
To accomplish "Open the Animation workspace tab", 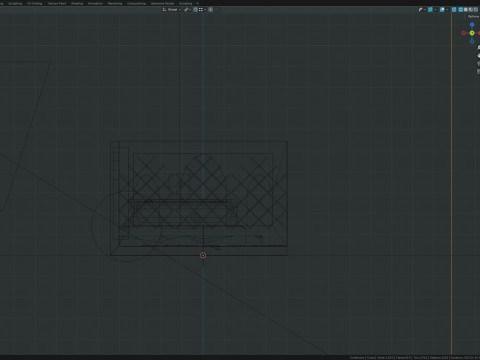I will click(x=95, y=3).
